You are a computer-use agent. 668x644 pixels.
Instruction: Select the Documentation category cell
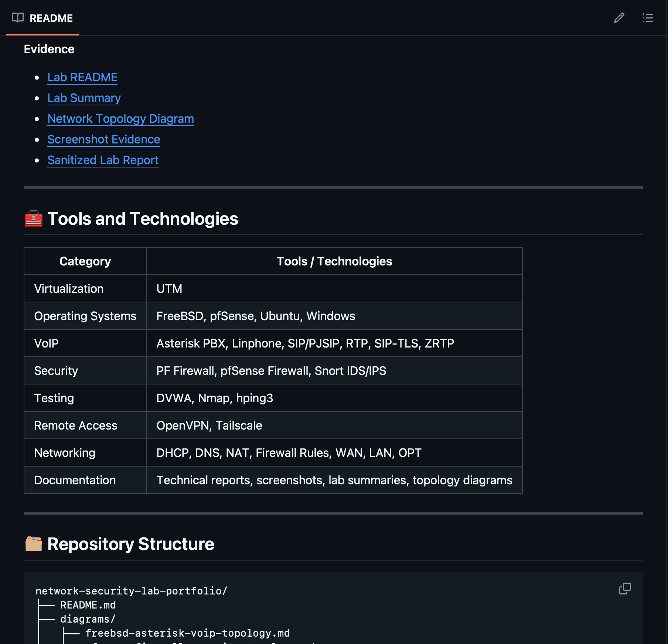tap(85, 480)
